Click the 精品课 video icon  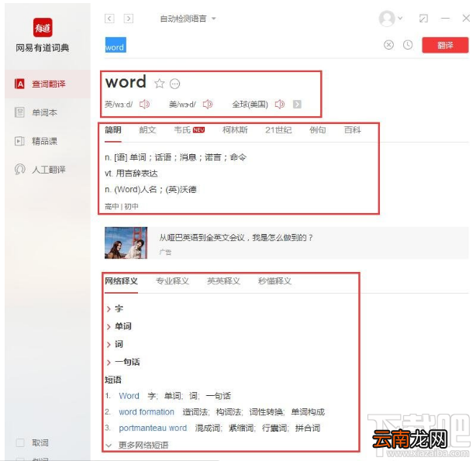[19, 141]
